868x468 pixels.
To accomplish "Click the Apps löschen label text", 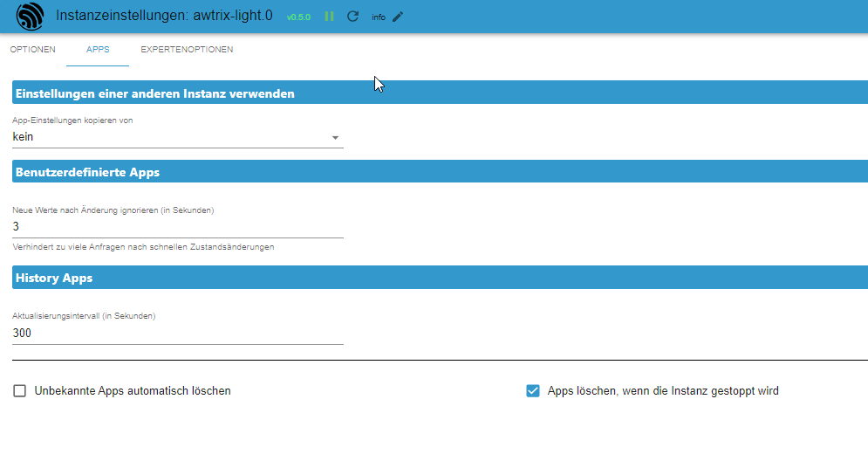I will (x=663, y=391).
